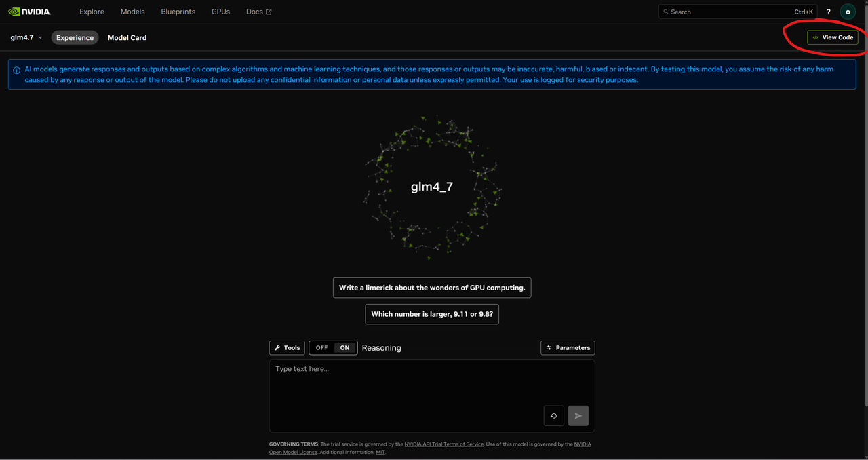Expand the glm4.7 model dropdown
The height and width of the screenshot is (460, 868).
click(x=26, y=37)
